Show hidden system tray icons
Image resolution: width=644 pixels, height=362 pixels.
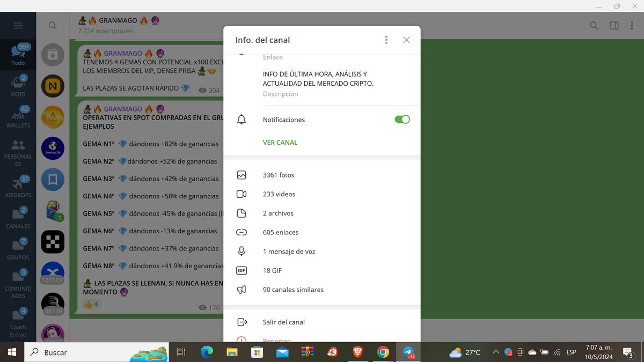495,352
